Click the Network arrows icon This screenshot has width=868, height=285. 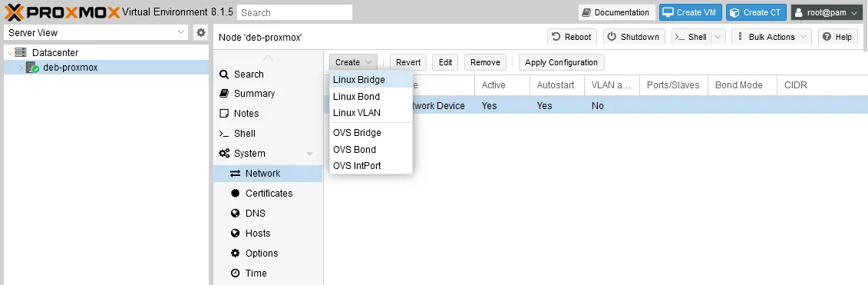pos(236,173)
